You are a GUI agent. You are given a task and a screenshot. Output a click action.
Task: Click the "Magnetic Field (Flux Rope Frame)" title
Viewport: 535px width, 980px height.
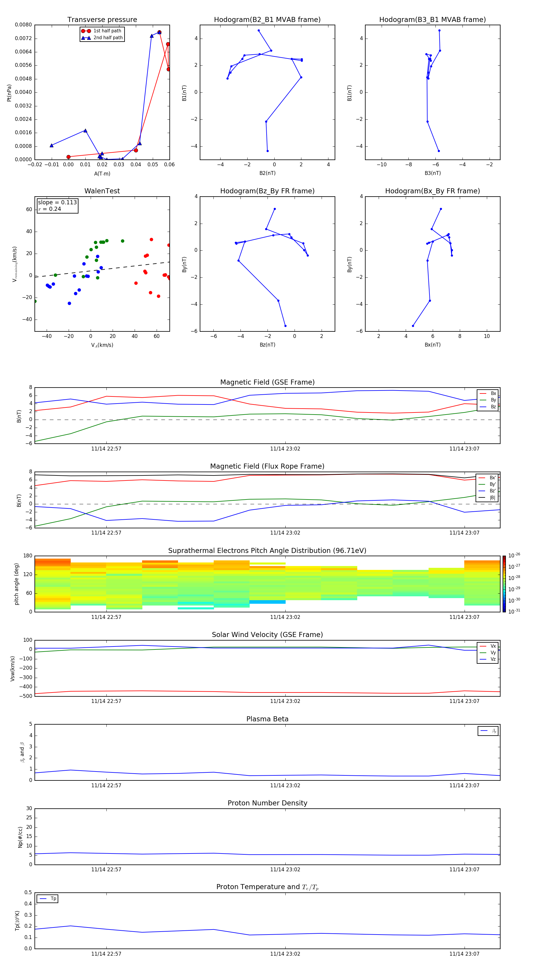tap(267, 467)
